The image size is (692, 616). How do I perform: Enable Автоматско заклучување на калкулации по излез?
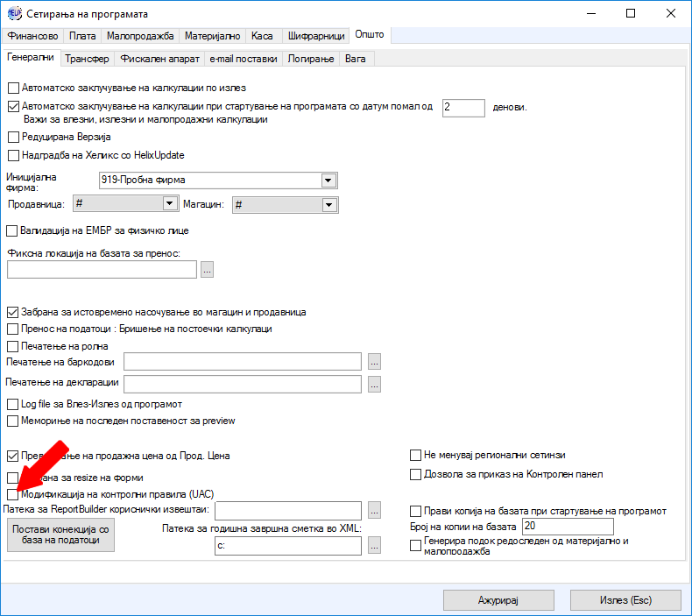click(x=14, y=88)
